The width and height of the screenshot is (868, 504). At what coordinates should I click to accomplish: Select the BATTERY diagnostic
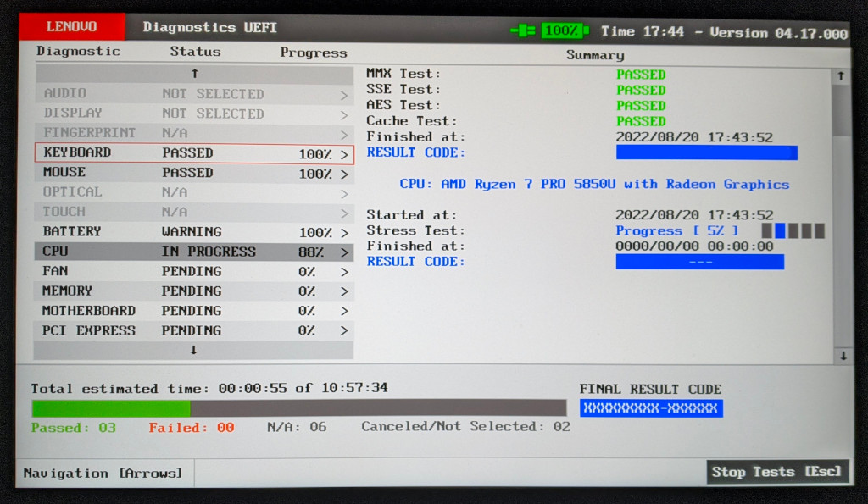click(x=194, y=232)
